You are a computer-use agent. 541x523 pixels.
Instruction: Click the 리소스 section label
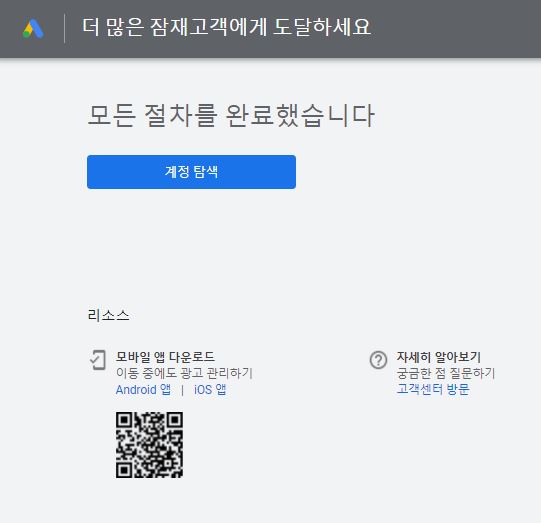pyautogui.click(x=108, y=315)
